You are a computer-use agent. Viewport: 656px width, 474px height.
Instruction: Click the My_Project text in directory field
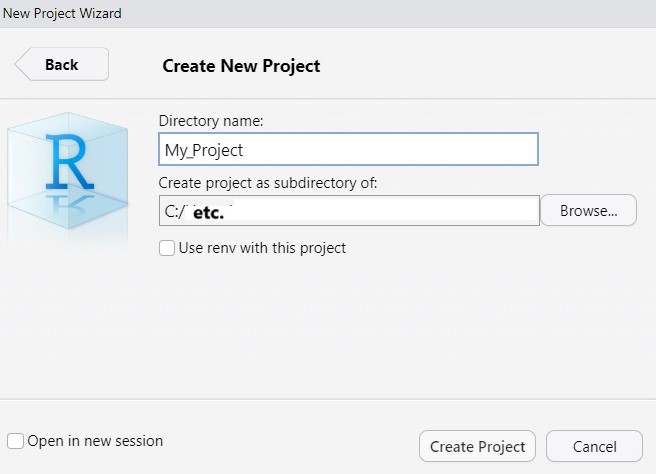coord(204,150)
